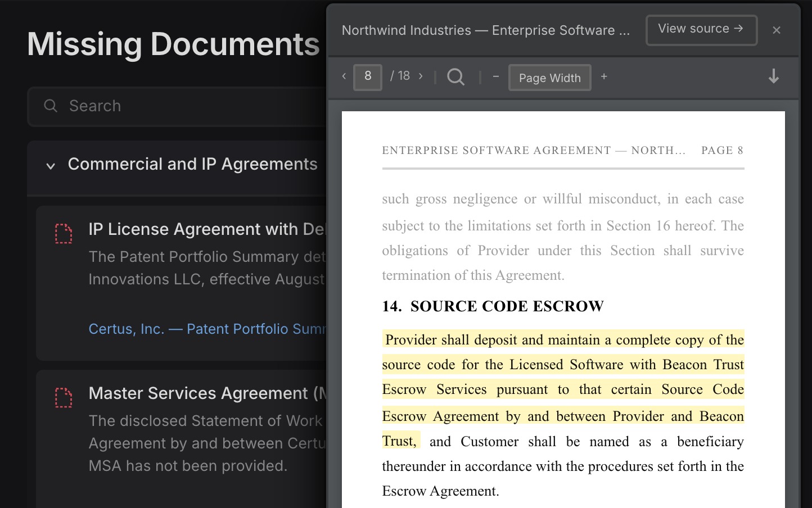Click the '/ 18' total pages label
This screenshot has width=812, height=508.
400,76
